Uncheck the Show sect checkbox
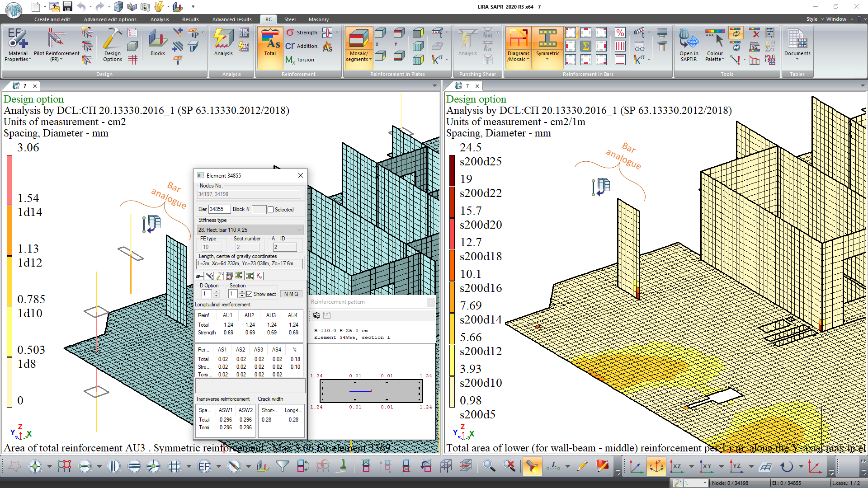Viewport: 868px width, 488px height. (x=250, y=294)
